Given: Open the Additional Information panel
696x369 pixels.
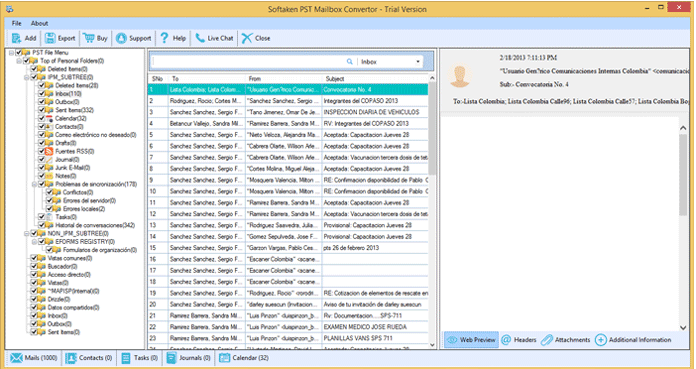Looking at the screenshot, I should pos(633,340).
